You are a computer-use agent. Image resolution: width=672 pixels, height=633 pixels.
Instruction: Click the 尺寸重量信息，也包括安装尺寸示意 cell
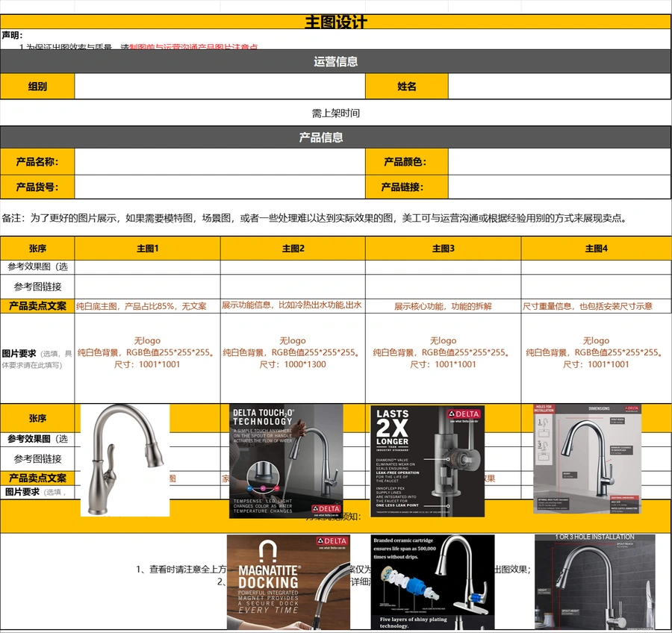[596, 306]
